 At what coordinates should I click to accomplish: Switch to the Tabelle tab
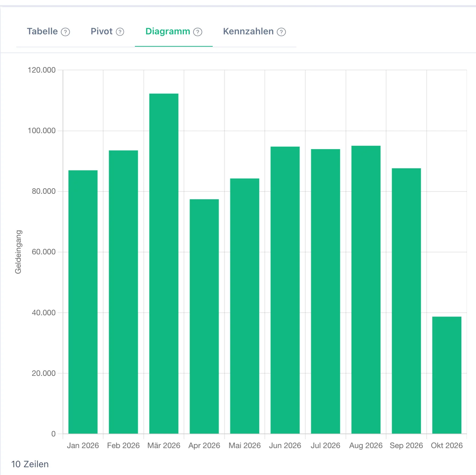pos(42,31)
